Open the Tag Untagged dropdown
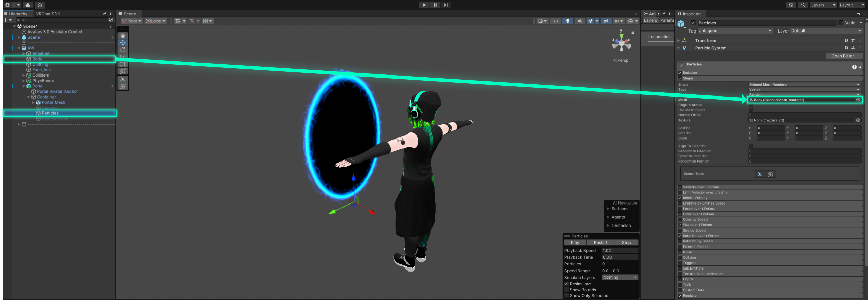868x300 pixels. (735, 31)
